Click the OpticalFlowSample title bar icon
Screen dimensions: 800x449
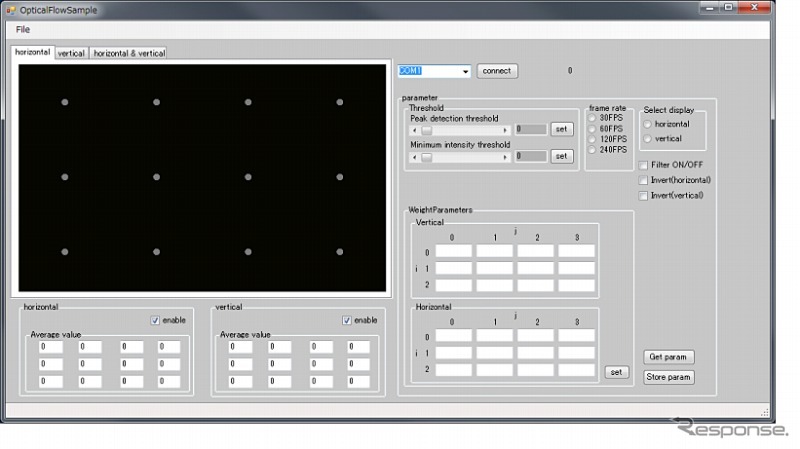click(x=11, y=10)
